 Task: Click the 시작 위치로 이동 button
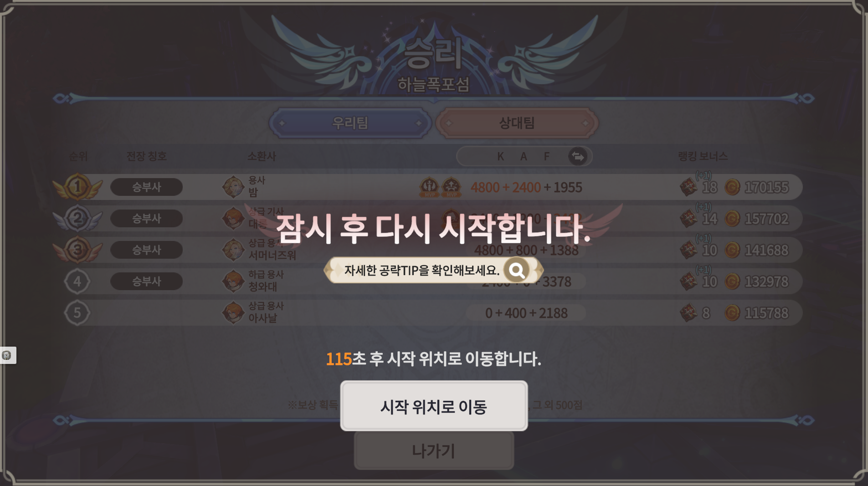[x=434, y=406]
